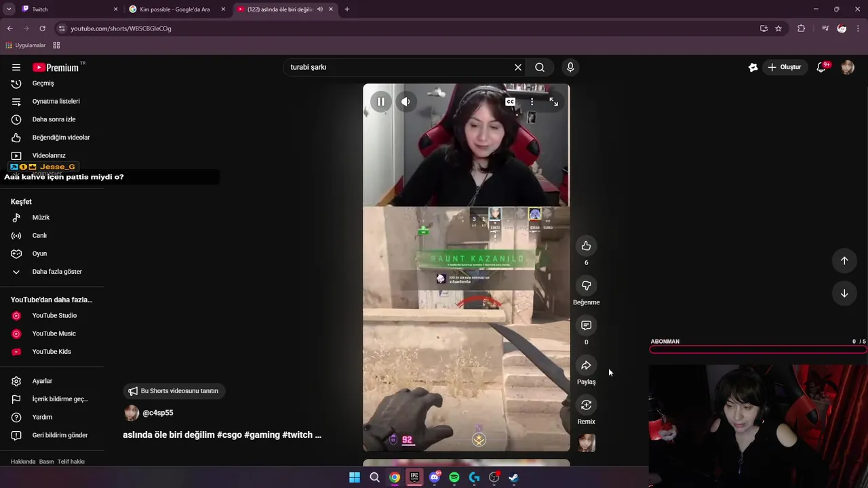Run the search with magnifier button
Viewport: 868px width, 488px height.
coord(540,67)
